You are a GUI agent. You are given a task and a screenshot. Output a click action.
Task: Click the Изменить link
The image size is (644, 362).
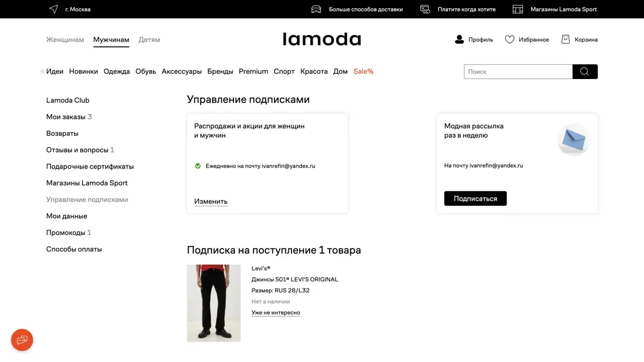[x=211, y=202]
